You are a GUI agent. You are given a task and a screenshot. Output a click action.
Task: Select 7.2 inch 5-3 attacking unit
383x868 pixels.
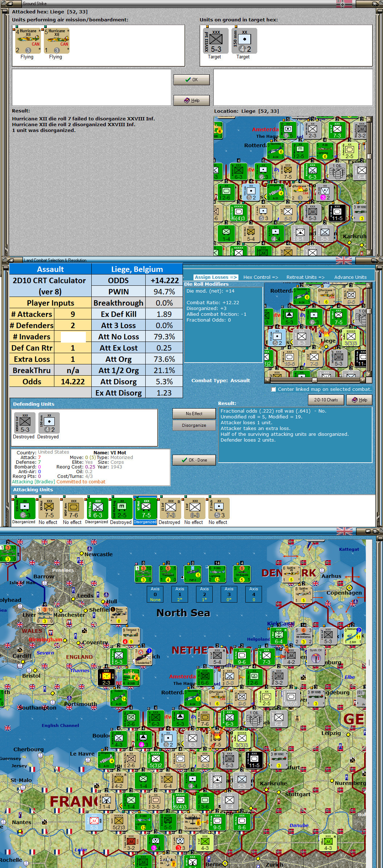click(219, 509)
